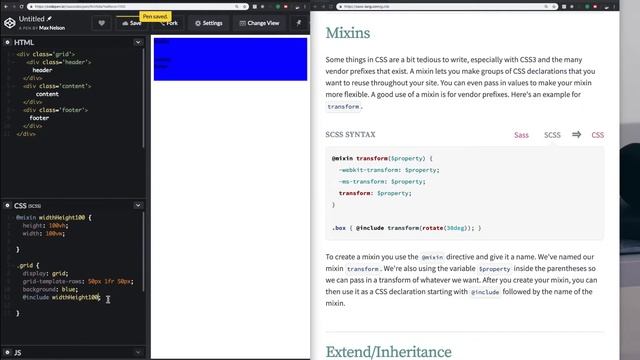Click the blue preview output area

coord(230,59)
